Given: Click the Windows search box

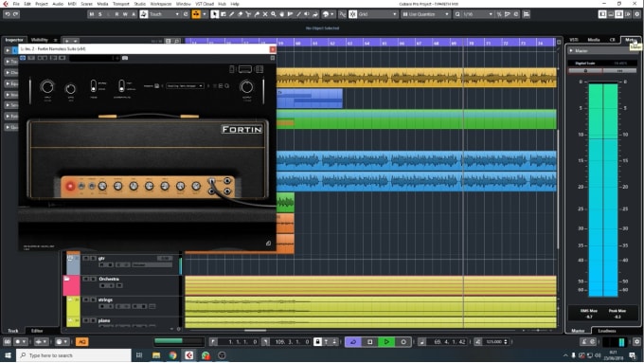Looking at the screenshot, I should [74, 355].
